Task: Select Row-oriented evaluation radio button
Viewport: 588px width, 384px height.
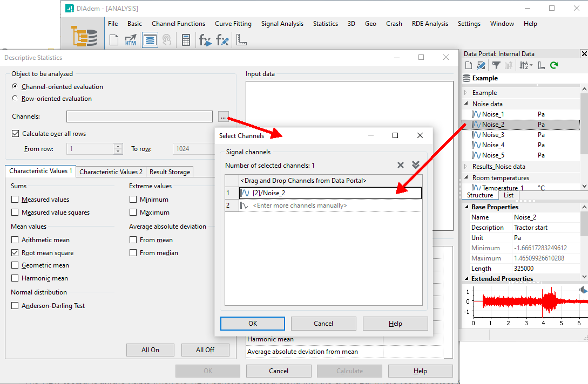Action: pos(15,99)
